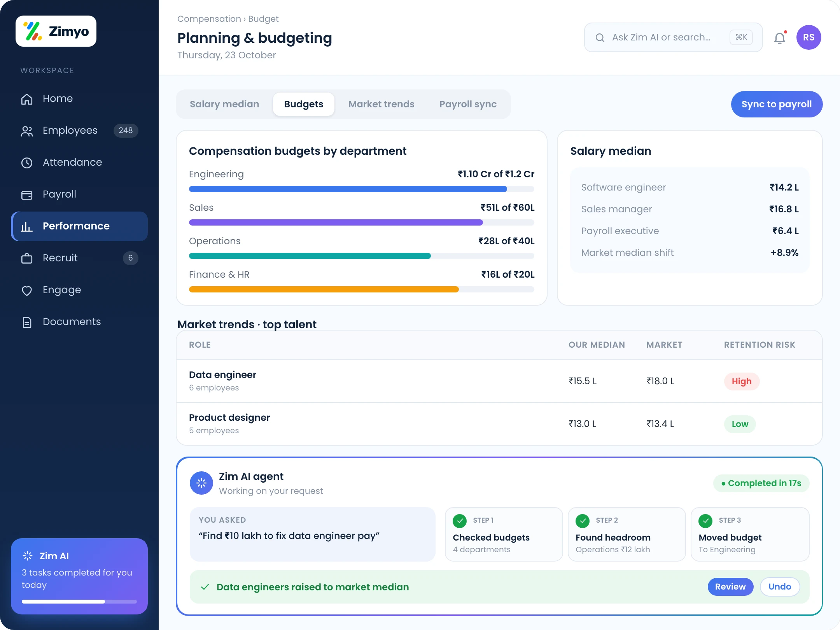840x630 pixels.
Task: Click Step 3 green checkmark
Action: pyautogui.click(x=705, y=521)
